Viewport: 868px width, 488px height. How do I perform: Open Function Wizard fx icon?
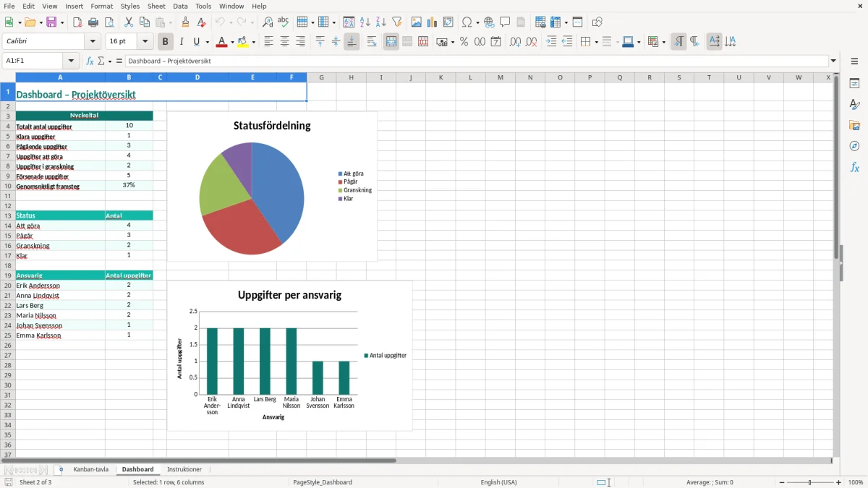tap(90, 61)
